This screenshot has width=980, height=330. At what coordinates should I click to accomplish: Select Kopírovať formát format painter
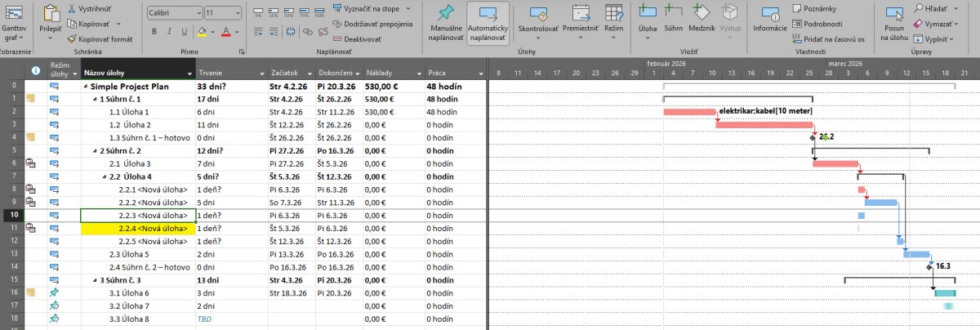coord(100,38)
